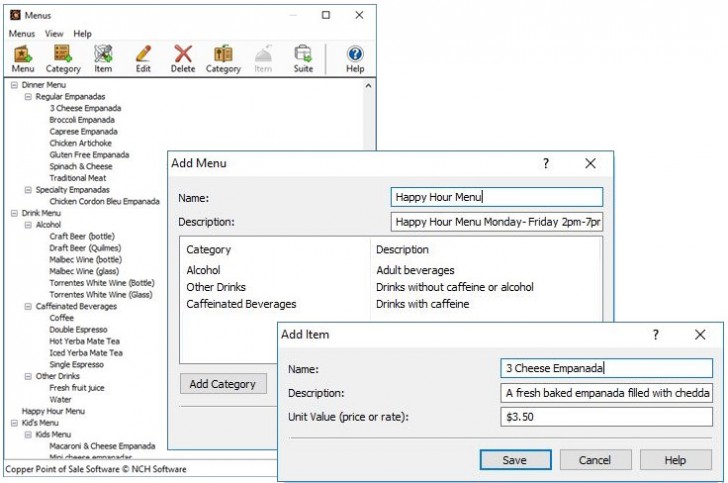Select Malbec Wine (bottle) in the tree
Image resolution: width=728 pixels, height=483 pixels.
tap(85, 260)
